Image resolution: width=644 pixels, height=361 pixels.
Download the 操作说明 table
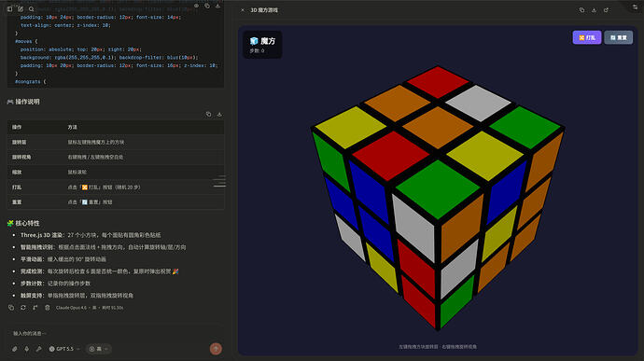pos(219,114)
